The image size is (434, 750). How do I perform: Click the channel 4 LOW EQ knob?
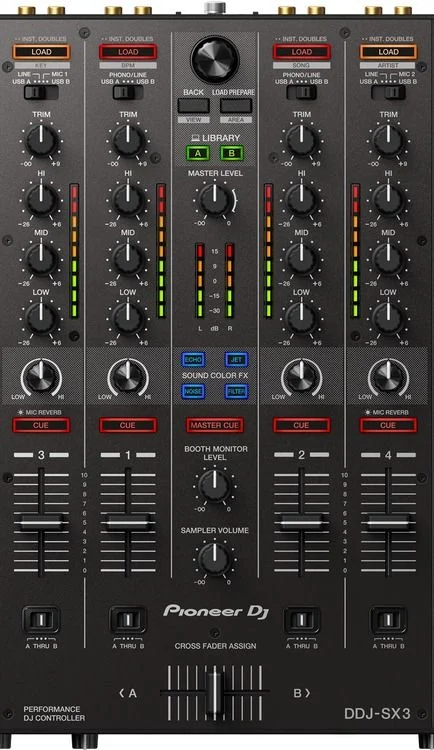(x=388, y=319)
